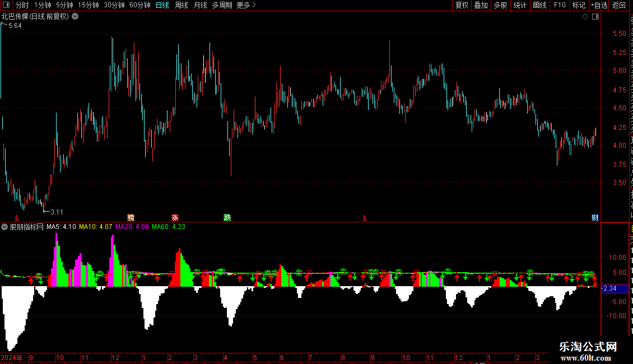The height and width of the screenshot is (364, 633).
Task: Click the window layout icon in chart header
Action: point(595,17)
